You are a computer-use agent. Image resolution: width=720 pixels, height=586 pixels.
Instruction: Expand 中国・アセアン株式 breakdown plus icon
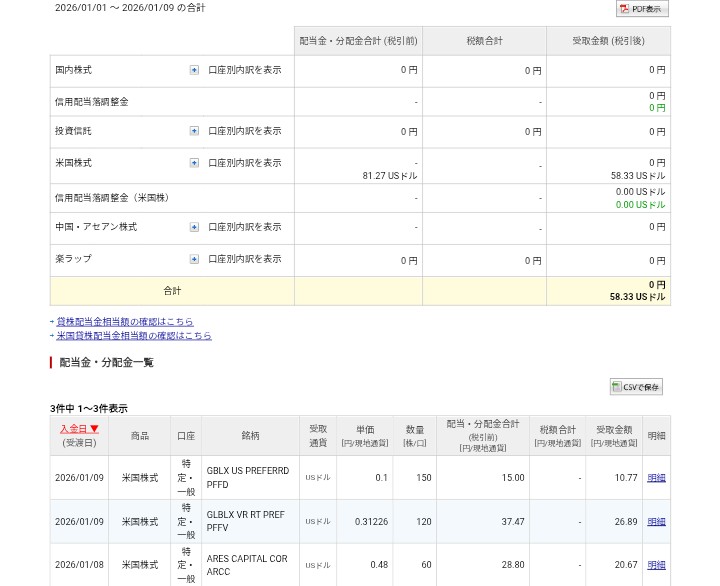click(x=194, y=227)
